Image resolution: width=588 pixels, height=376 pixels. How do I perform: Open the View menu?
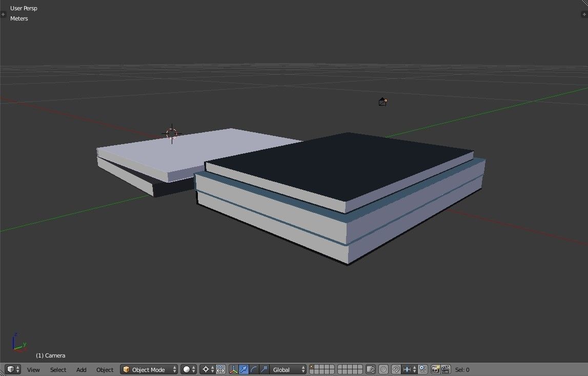pyautogui.click(x=33, y=370)
